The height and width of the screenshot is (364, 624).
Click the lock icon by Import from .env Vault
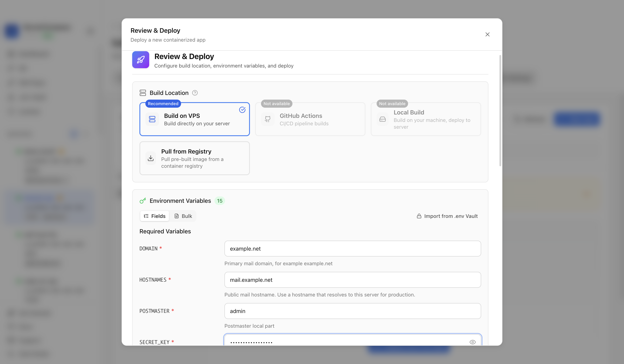tap(419, 216)
